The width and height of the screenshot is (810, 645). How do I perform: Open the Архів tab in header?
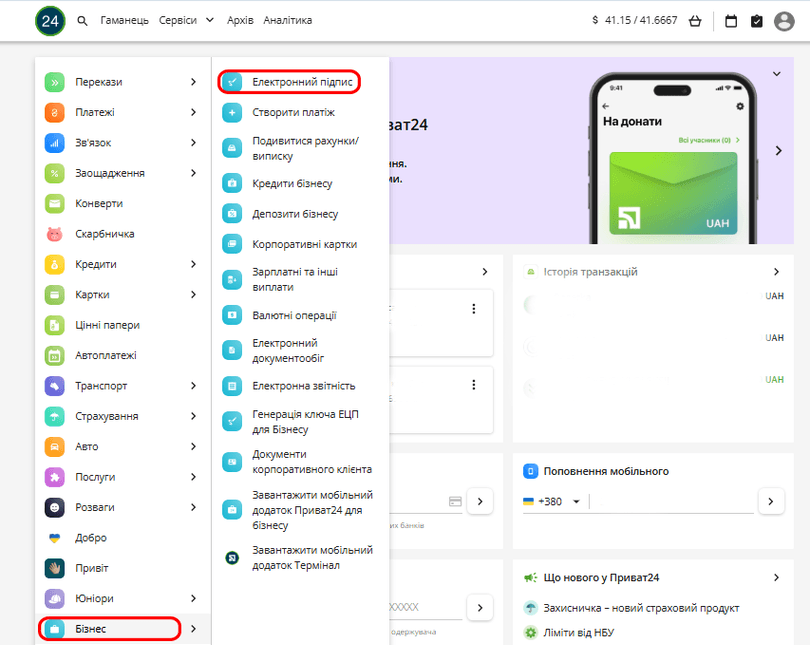(240, 20)
